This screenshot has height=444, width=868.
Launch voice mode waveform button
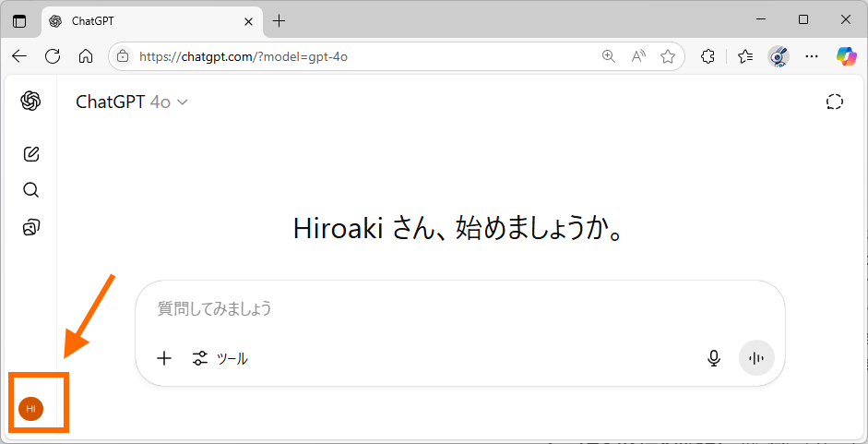click(756, 358)
